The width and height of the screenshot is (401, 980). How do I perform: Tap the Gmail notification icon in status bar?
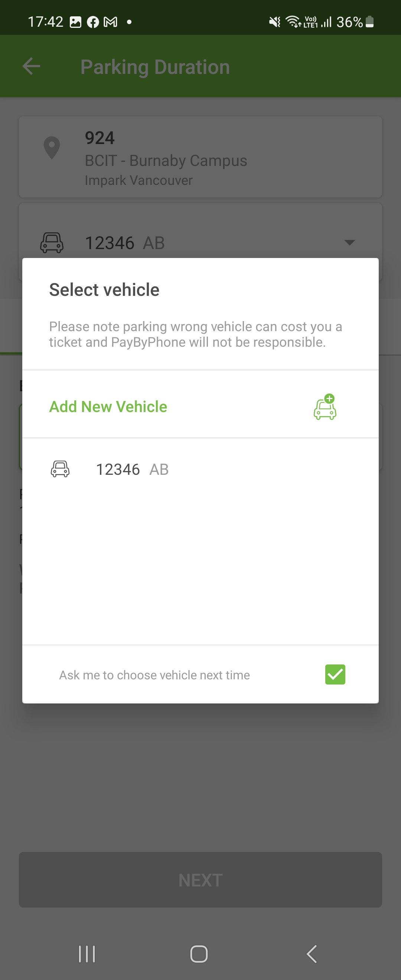(110, 22)
